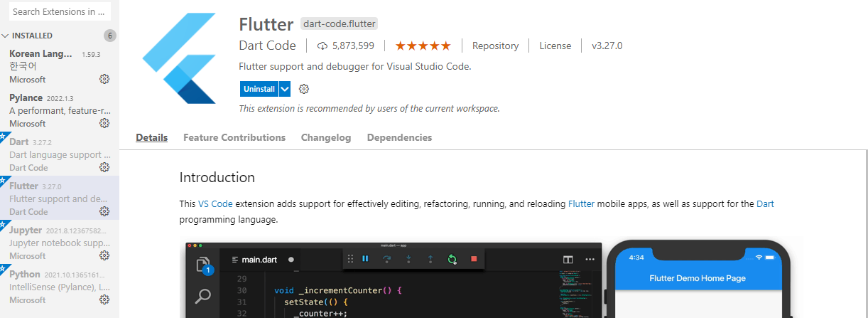Select Korean Language Pack extension

pyautogui.click(x=60, y=66)
